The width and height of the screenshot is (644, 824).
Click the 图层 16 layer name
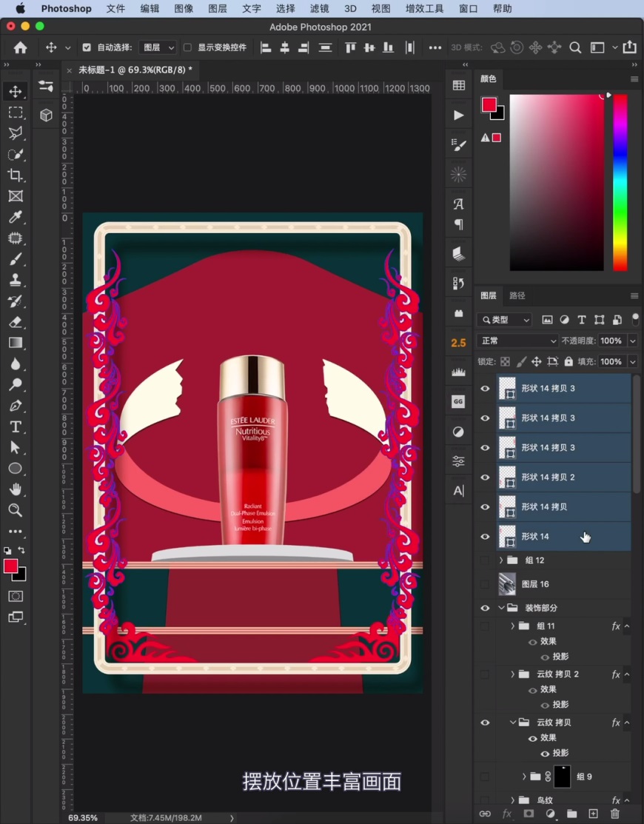point(535,584)
